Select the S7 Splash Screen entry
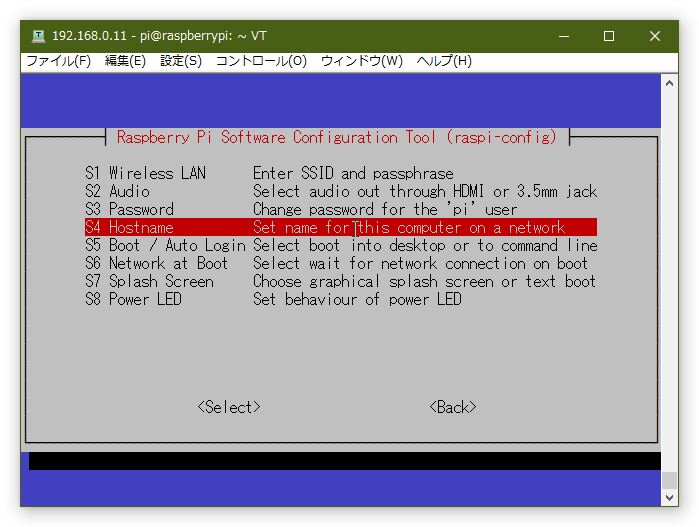 341,281
